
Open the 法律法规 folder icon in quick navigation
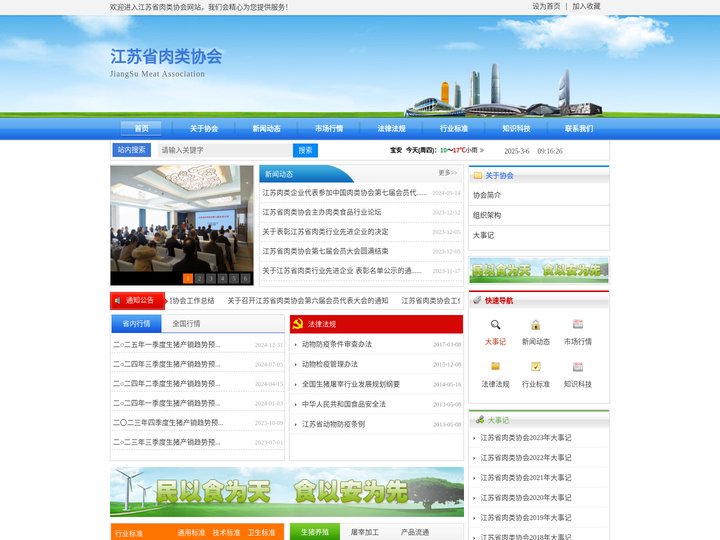[495, 366]
